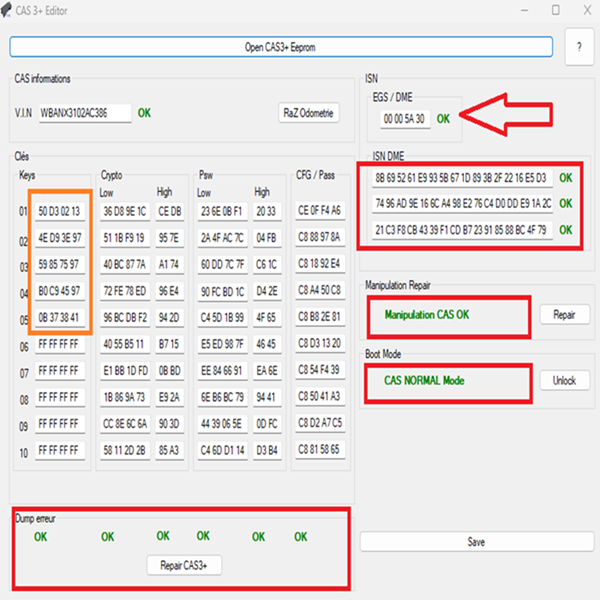
Task: Select ISN DME field starting 21 C3 F8 CB
Action: click(462, 230)
